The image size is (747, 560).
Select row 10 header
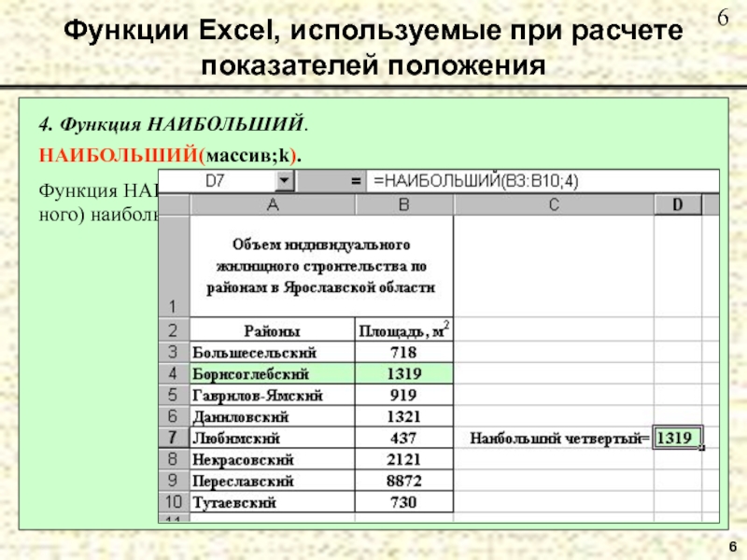click(x=174, y=502)
